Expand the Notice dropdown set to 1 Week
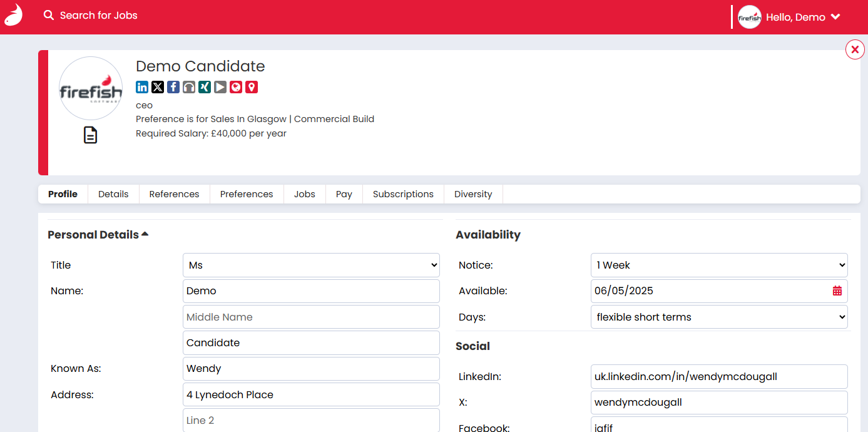 click(x=718, y=265)
